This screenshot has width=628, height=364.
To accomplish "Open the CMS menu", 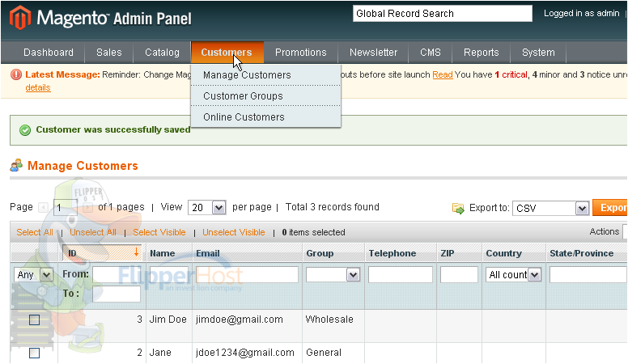I will coord(431,53).
